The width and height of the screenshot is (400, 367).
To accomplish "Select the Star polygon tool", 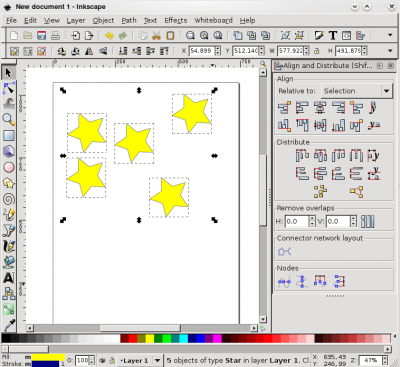I will (9, 183).
